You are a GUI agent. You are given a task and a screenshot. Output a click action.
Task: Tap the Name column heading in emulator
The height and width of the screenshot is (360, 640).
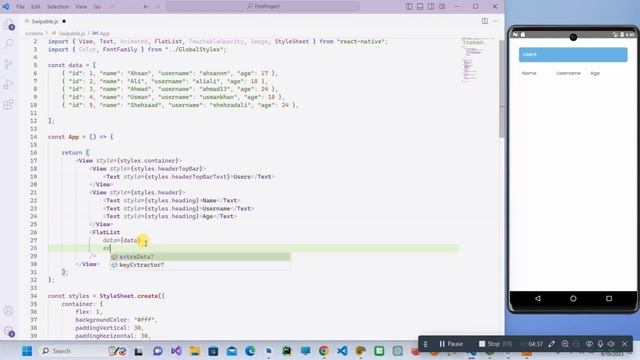pyautogui.click(x=529, y=73)
